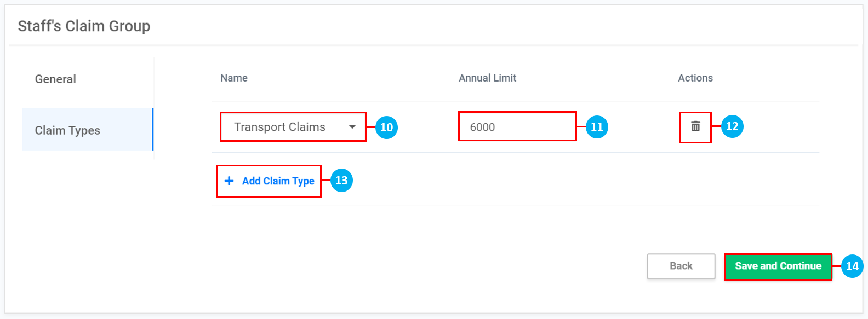Click the Name column header
This screenshot has height=319, width=868.
234,78
